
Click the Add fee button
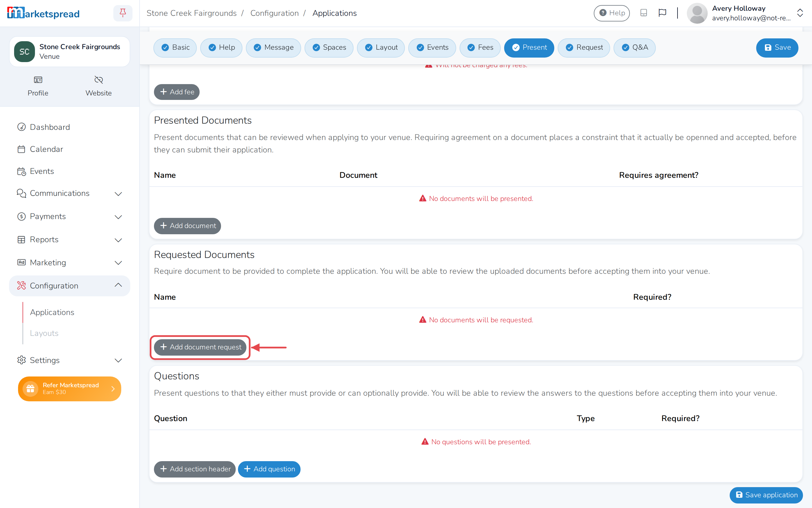177,92
